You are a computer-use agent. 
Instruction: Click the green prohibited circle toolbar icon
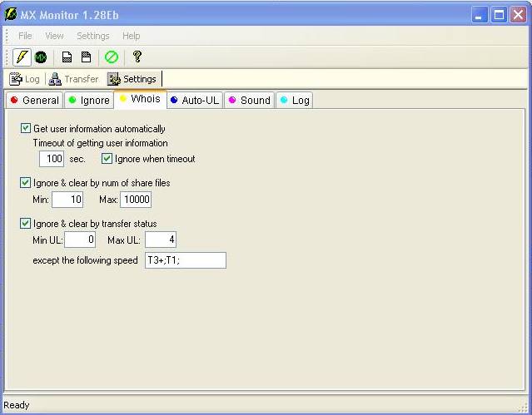pos(112,57)
